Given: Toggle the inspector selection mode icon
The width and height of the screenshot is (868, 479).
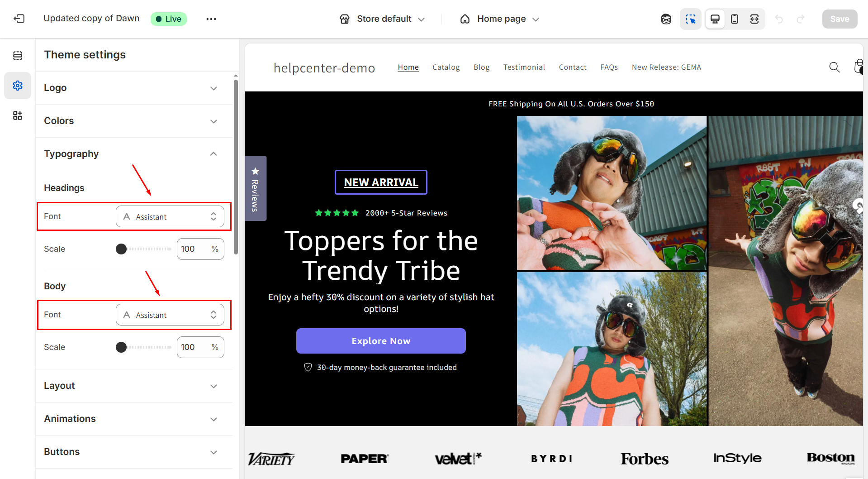Looking at the screenshot, I should point(690,19).
